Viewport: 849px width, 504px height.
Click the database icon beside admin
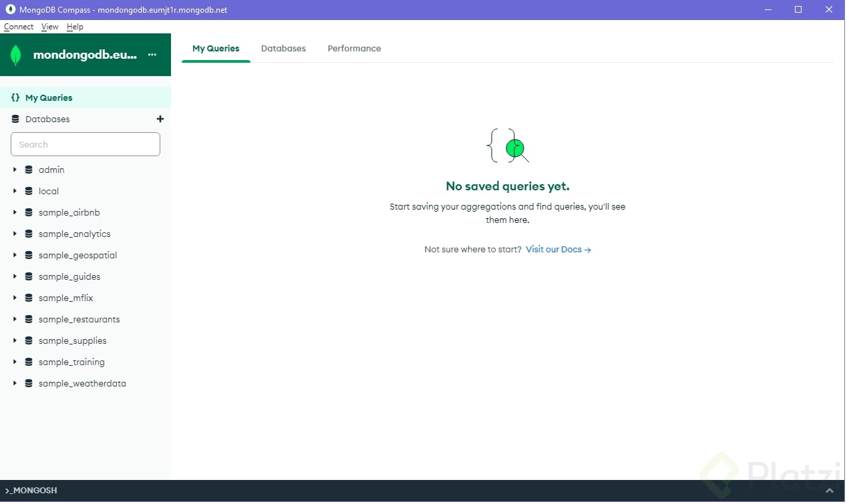[29, 170]
